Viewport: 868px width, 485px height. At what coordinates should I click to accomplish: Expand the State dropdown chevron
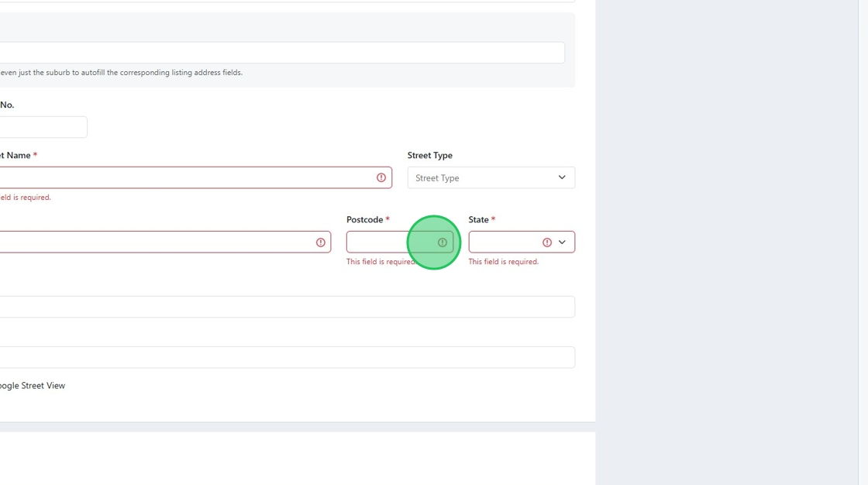pos(562,242)
